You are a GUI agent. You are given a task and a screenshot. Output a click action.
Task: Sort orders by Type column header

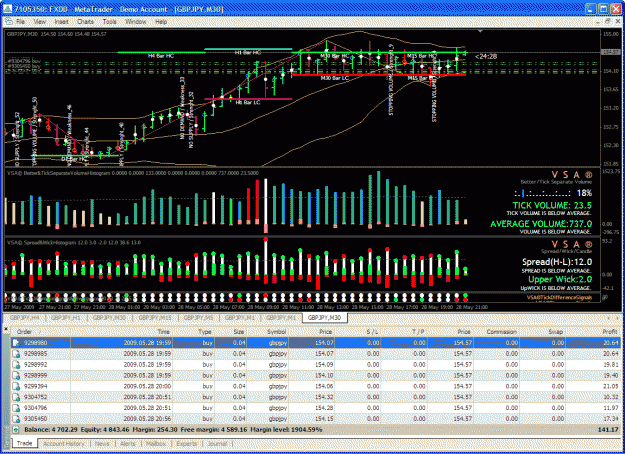click(194, 332)
